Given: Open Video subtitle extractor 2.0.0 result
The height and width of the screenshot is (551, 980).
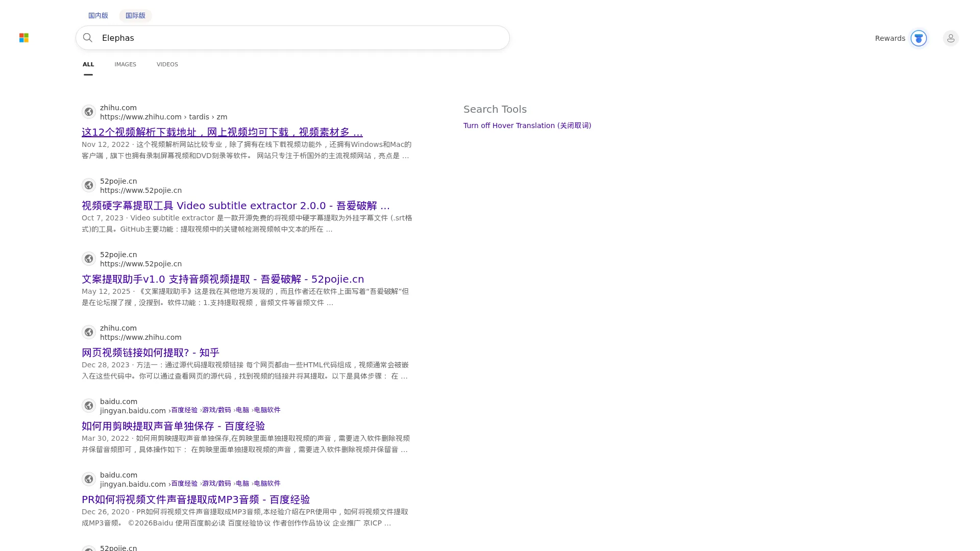Looking at the screenshot, I should pos(235,206).
